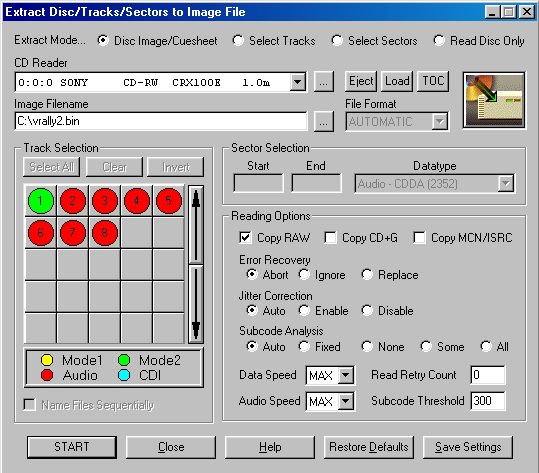Choose the Select Tracks extract mode
Image resolution: width=539 pixels, height=473 pixels.
[x=238, y=41]
